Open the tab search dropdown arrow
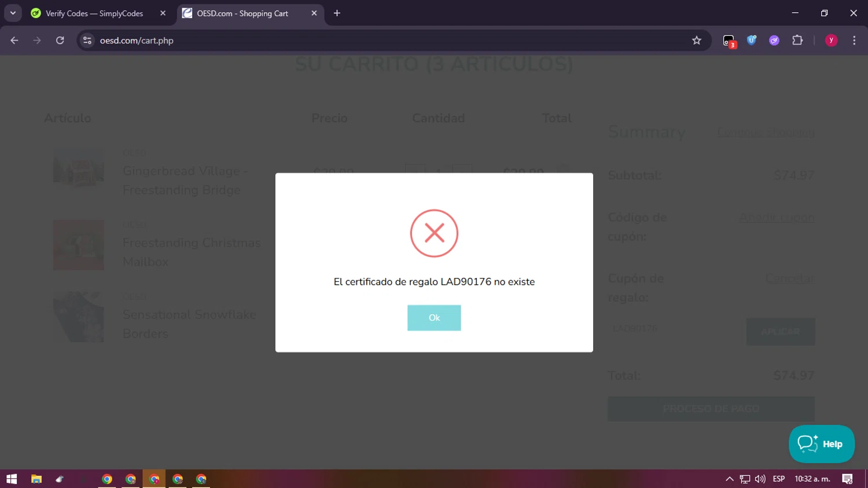 (13, 13)
